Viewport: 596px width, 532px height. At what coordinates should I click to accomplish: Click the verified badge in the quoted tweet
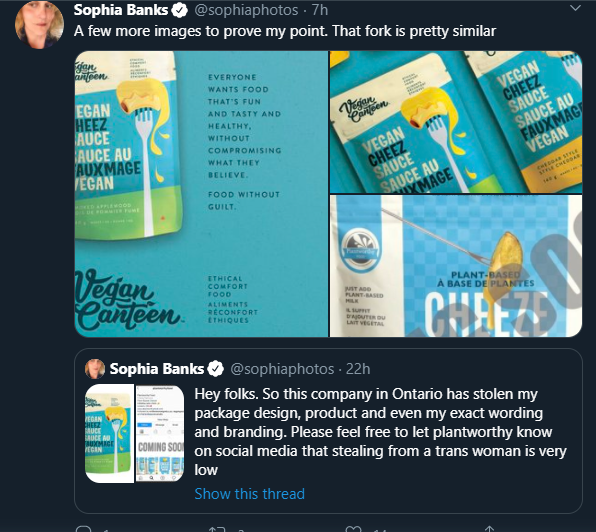click(216, 369)
